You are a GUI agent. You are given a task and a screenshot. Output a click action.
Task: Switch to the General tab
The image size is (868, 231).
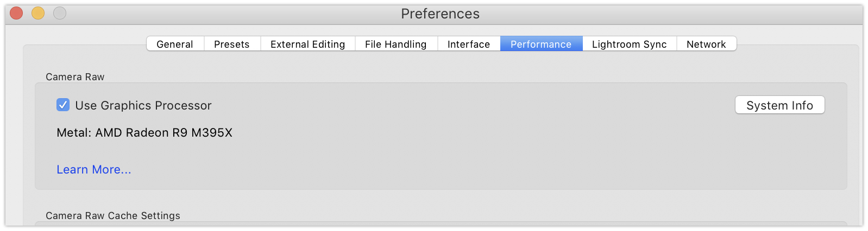pos(175,44)
